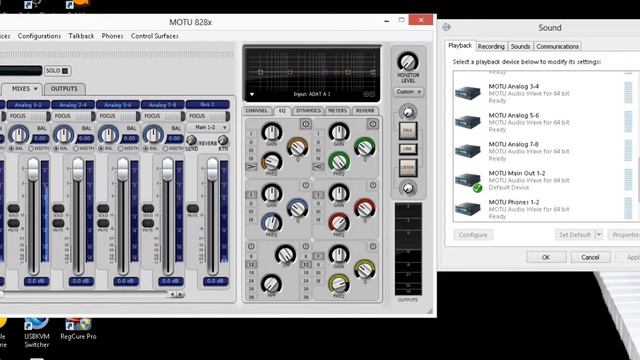Click the blue band Freq knob

[x=271, y=223]
